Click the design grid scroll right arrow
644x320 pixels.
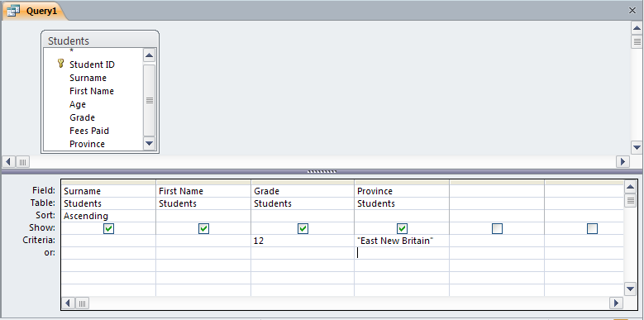(x=616, y=303)
